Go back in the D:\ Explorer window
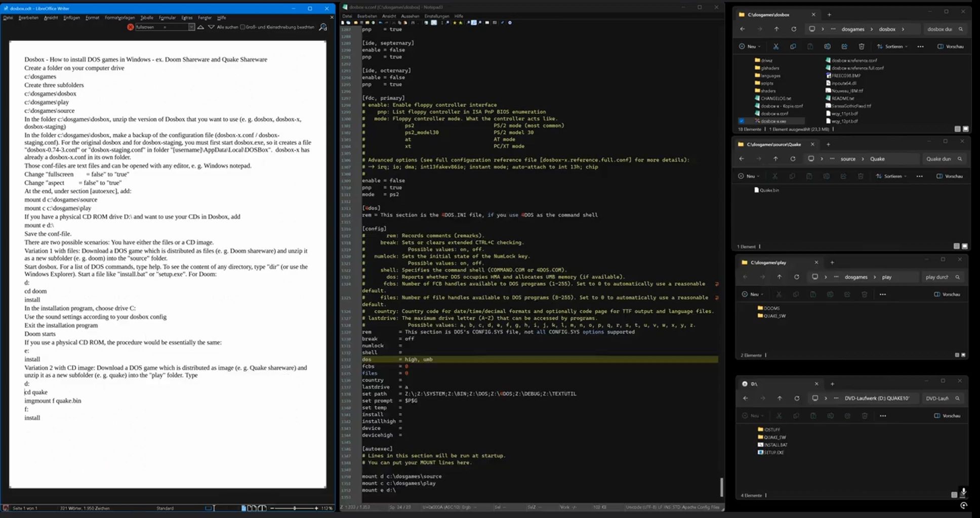This screenshot has height=518, width=980. pyautogui.click(x=745, y=398)
